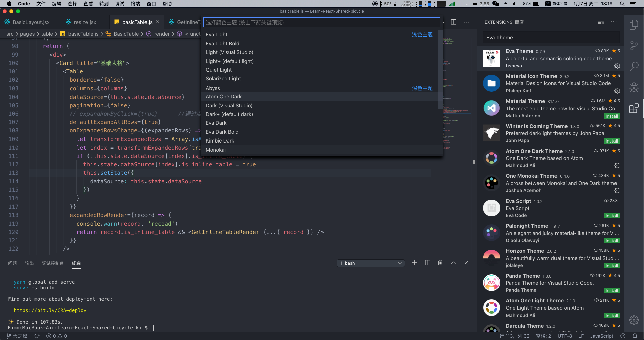Split the editor to the right
The image size is (644, 340).
(454, 22)
